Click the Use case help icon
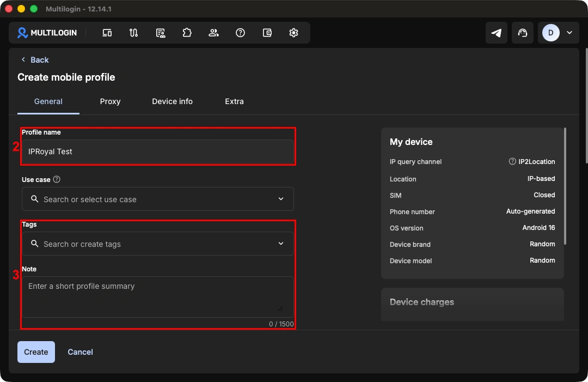 point(57,179)
